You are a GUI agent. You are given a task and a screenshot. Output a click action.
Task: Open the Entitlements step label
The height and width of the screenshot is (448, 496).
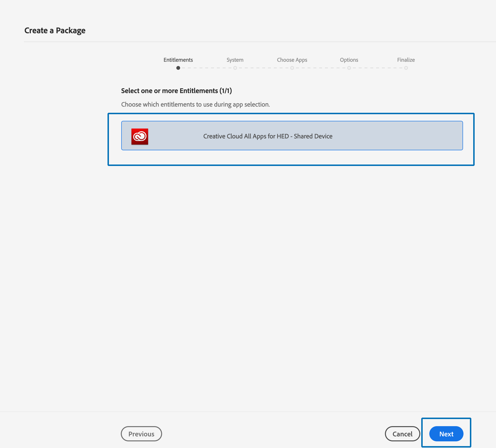(x=178, y=60)
